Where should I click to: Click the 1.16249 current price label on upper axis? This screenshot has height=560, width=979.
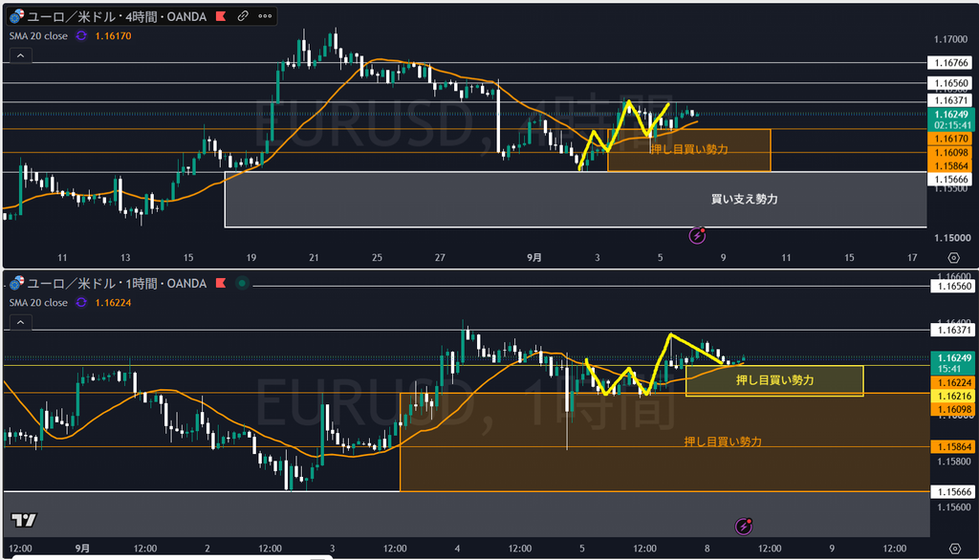951,115
